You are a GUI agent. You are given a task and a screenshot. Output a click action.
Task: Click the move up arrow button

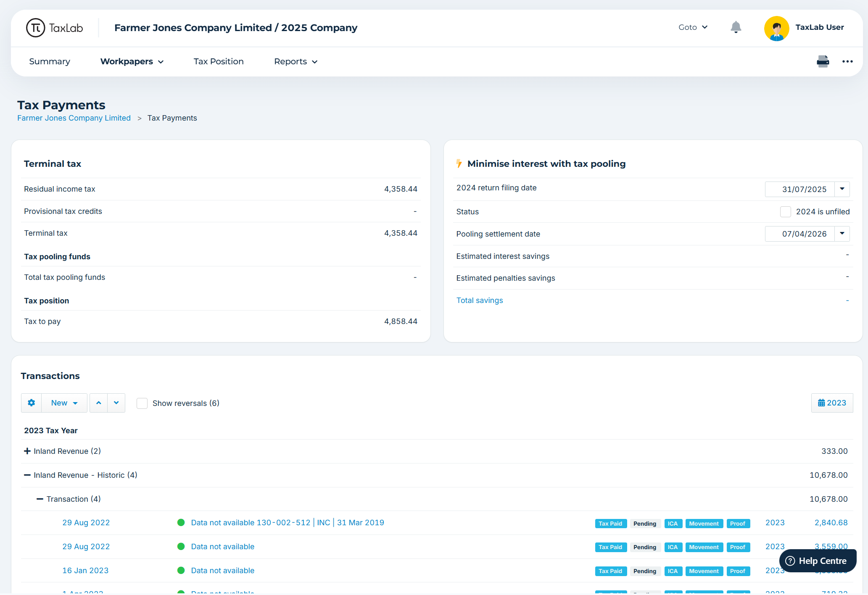coord(98,403)
